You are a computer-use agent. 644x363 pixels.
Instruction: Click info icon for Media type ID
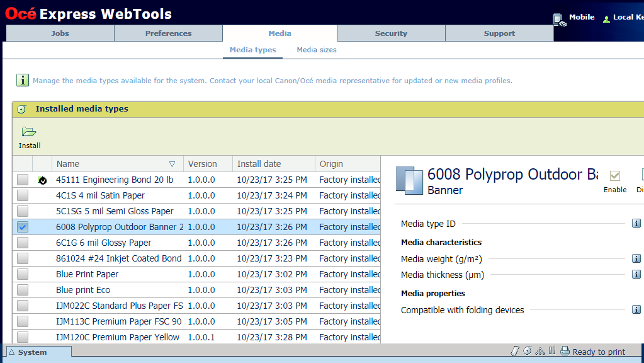(636, 223)
